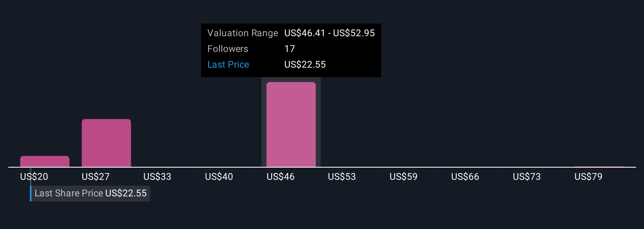644x229 pixels.
Task: Click the US$79 axis label
Action: tap(589, 177)
